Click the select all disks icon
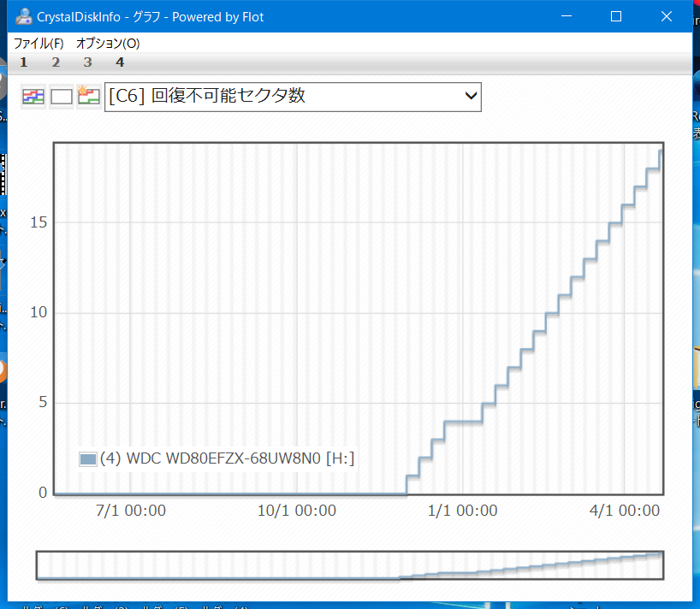Image resolution: width=700 pixels, height=609 pixels. 33,97
